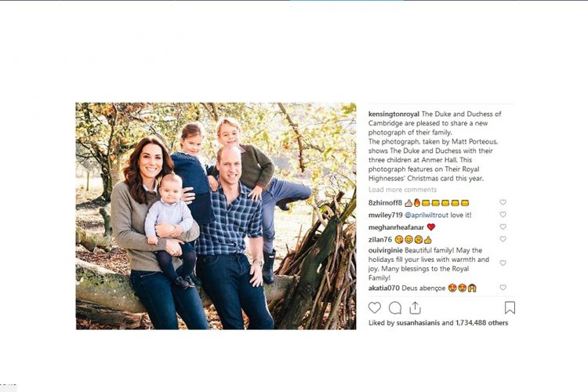This screenshot has width=588, height=392.
Task: Open zilan76's username link
Action: (x=380, y=239)
